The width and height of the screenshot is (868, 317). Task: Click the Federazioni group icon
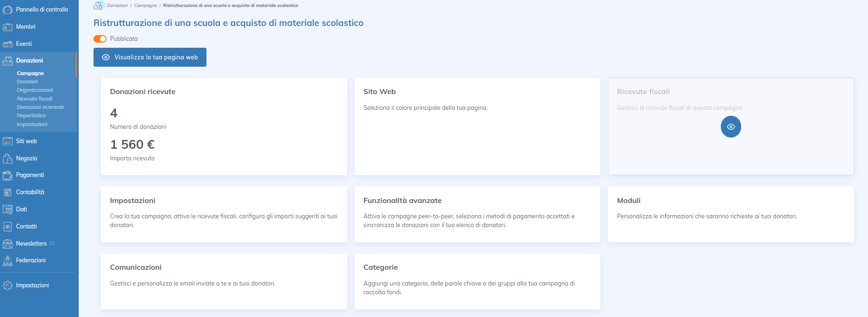[7, 260]
